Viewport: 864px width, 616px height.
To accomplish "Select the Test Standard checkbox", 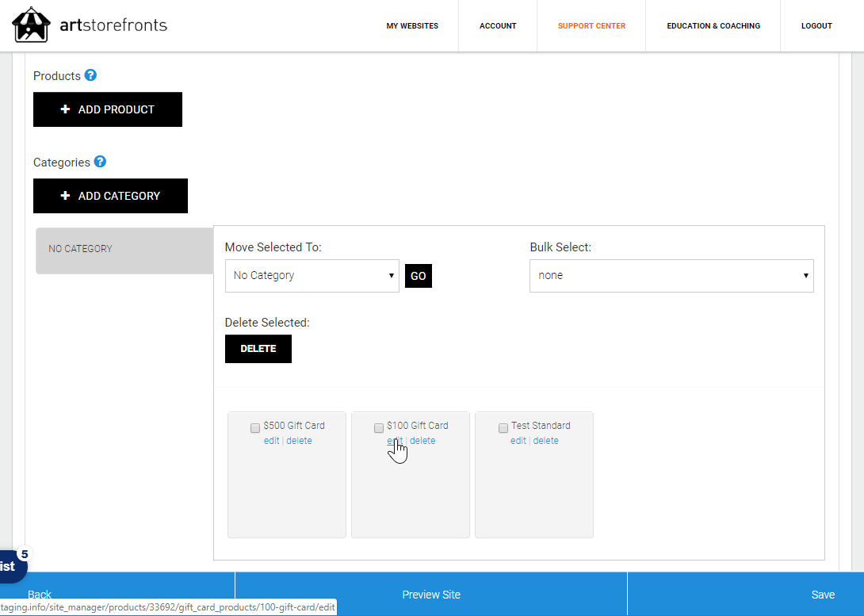I will pyautogui.click(x=503, y=428).
